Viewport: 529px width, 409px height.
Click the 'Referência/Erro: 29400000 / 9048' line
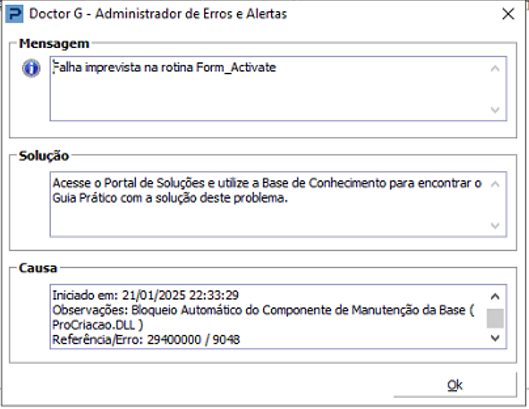click(146, 339)
